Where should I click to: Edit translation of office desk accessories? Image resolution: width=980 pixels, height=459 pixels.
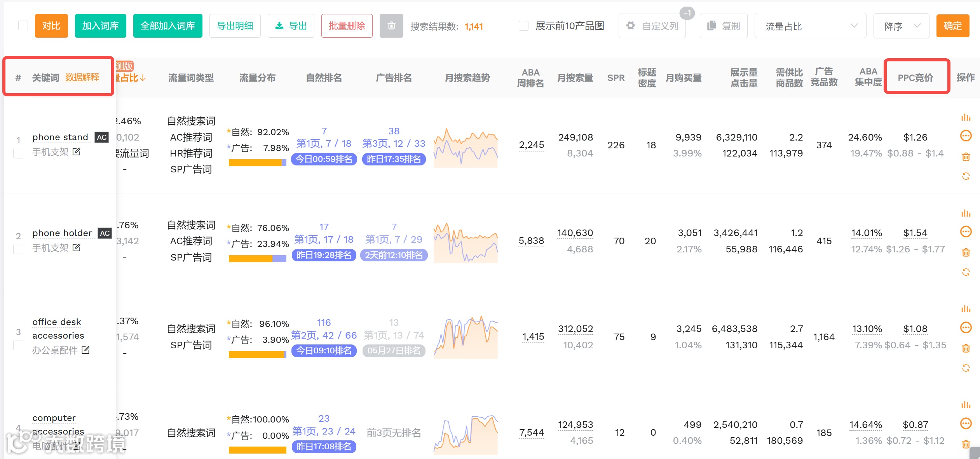pyautogui.click(x=86, y=350)
